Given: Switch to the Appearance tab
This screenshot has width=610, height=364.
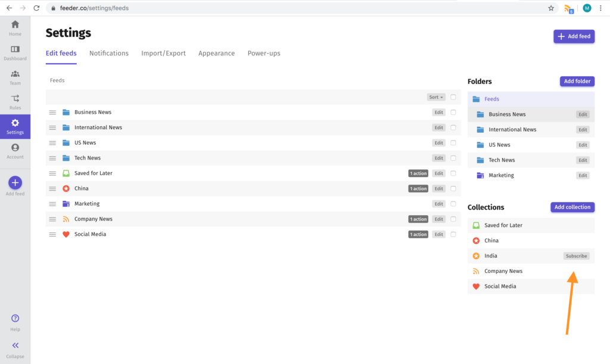Looking at the screenshot, I should click(x=217, y=53).
